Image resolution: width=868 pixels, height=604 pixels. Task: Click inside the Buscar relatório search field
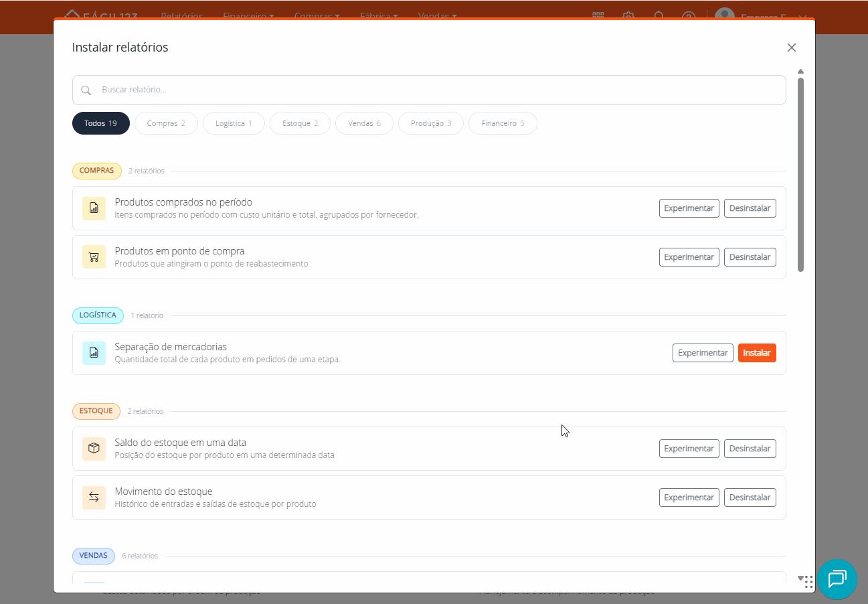429,90
